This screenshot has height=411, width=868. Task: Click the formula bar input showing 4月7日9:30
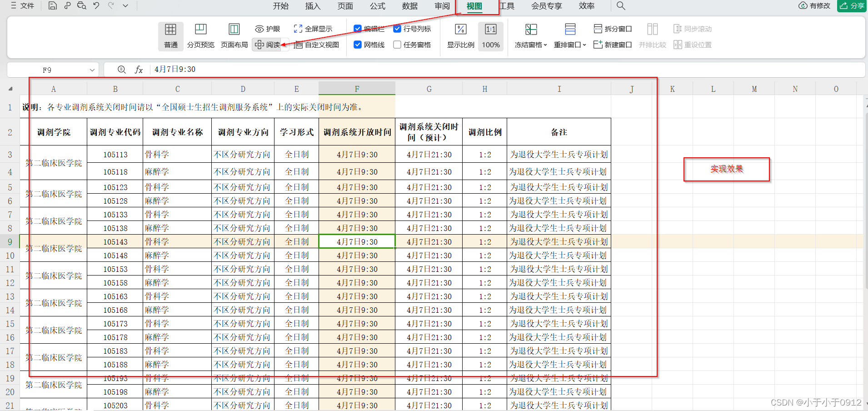[507, 70]
